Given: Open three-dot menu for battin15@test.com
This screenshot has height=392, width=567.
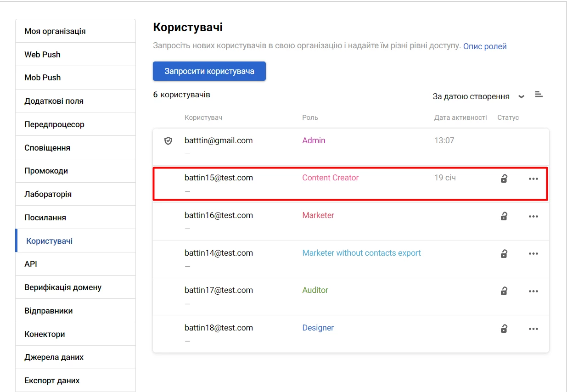Looking at the screenshot, I should (533, 179).
